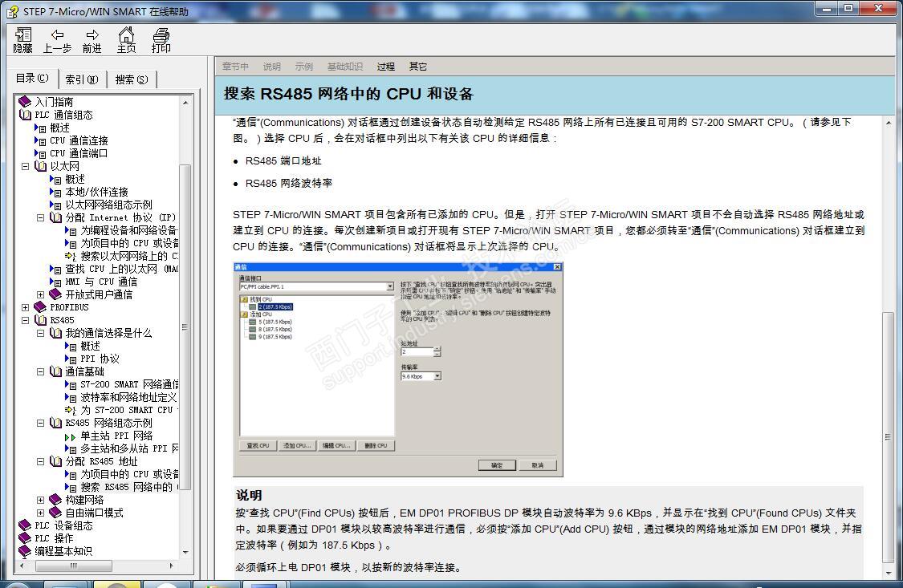Open S7-200 SMART 网络通信 topic

(129, 384)
